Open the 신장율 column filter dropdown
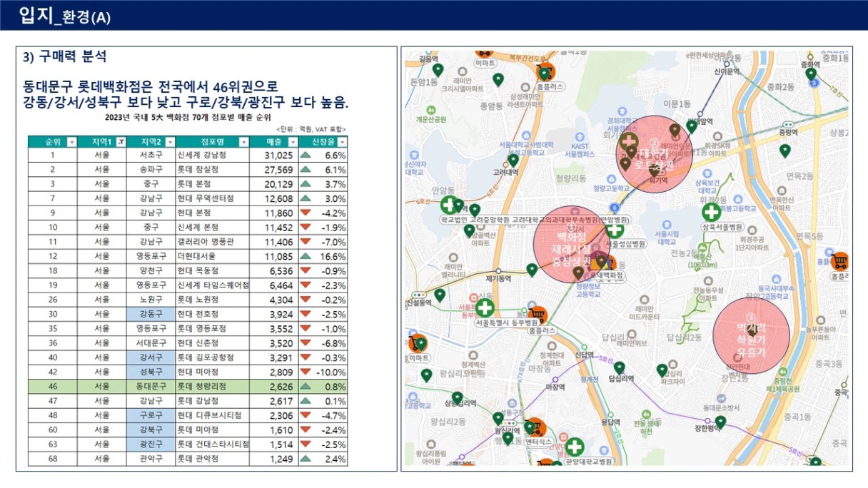 (342, 142)
